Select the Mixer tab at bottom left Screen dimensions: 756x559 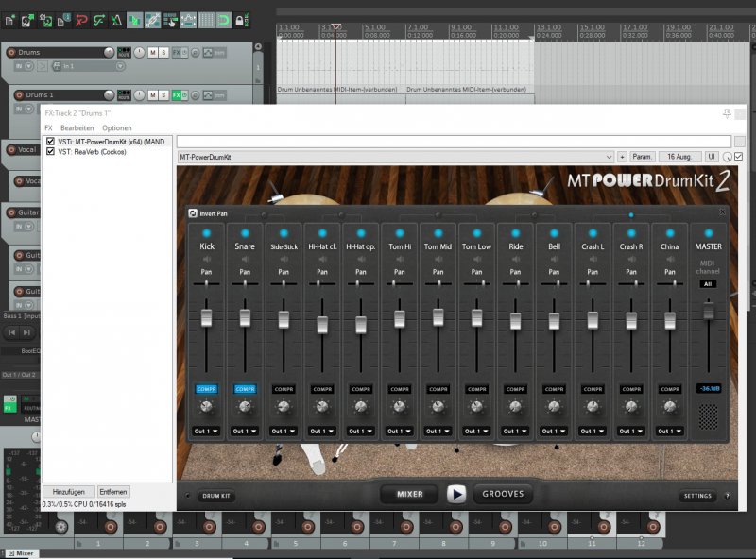tap(21, 553)
